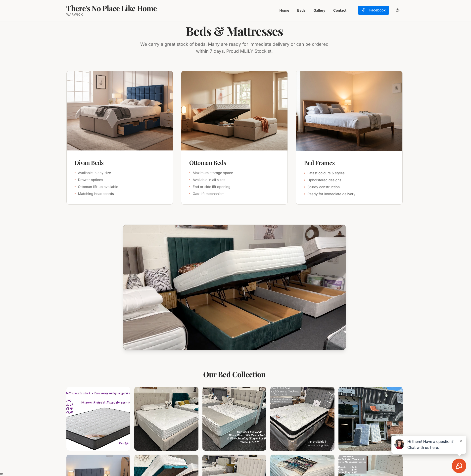Open the fabric swatches sample thumbnail
The width and height of the screenshot is (471, 476).
[x=302, y=465]
